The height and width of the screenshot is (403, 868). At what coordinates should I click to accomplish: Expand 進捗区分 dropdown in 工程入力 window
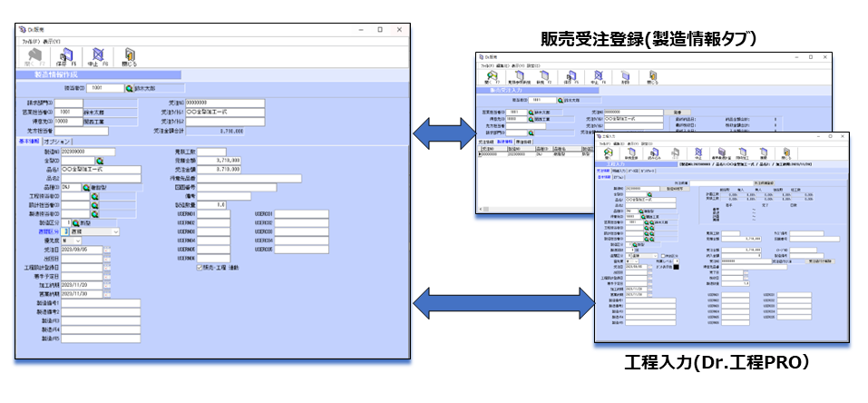point(656,256)
